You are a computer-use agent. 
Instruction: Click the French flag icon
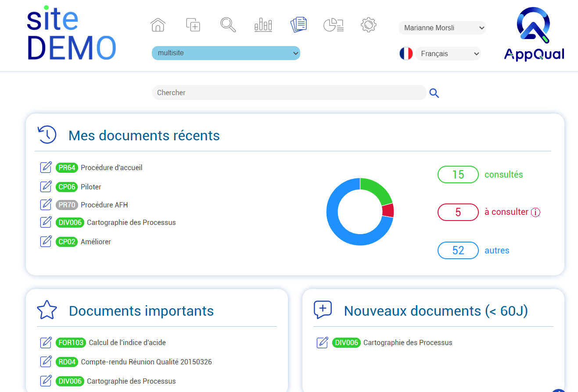pyautogui.click(x=406, y=53)
